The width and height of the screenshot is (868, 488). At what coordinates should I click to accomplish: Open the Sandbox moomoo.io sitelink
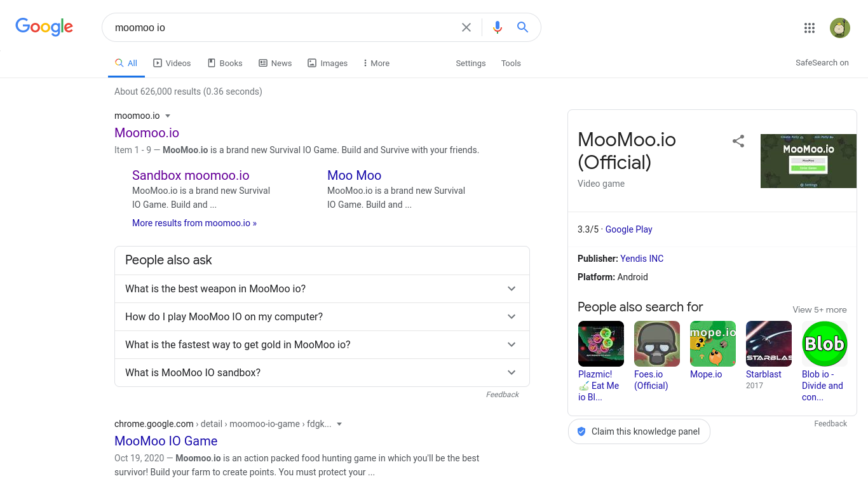[191, 175]
